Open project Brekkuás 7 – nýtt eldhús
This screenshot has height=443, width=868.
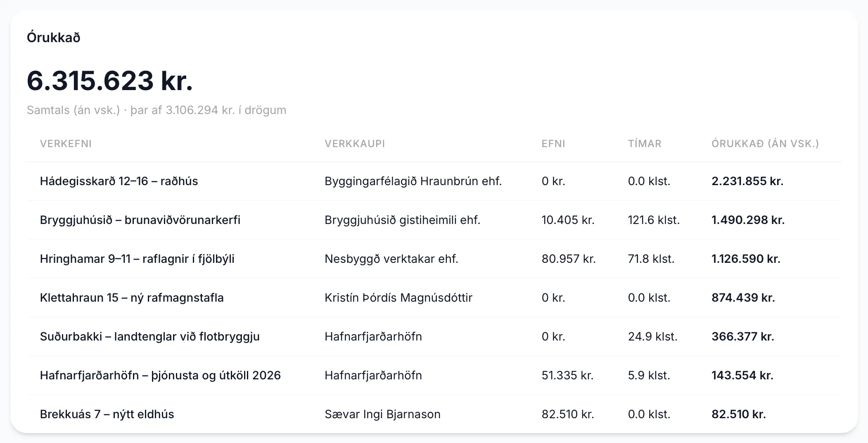pos(107,414)
